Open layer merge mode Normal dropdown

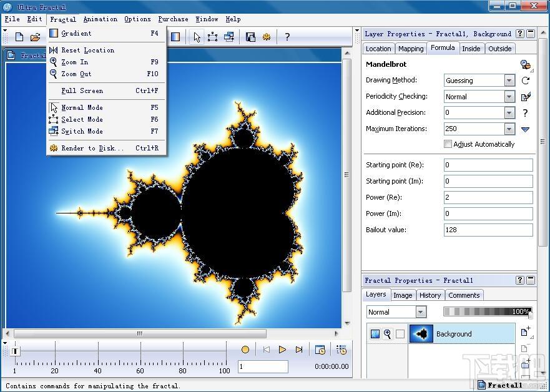point(421,311)
